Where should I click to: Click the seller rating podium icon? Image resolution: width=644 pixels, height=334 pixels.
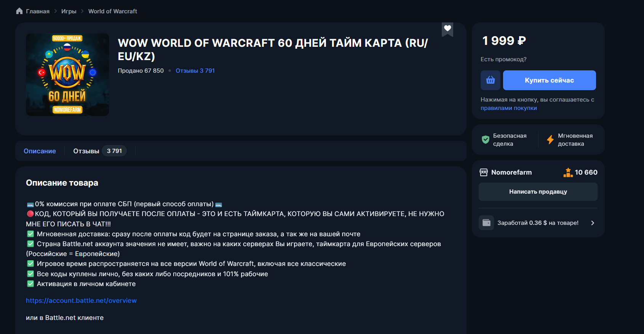tap(568, 172)
